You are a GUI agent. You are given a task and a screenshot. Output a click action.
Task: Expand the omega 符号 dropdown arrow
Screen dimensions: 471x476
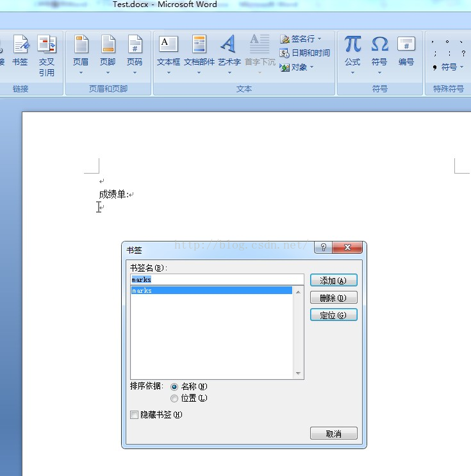point(379,73)
